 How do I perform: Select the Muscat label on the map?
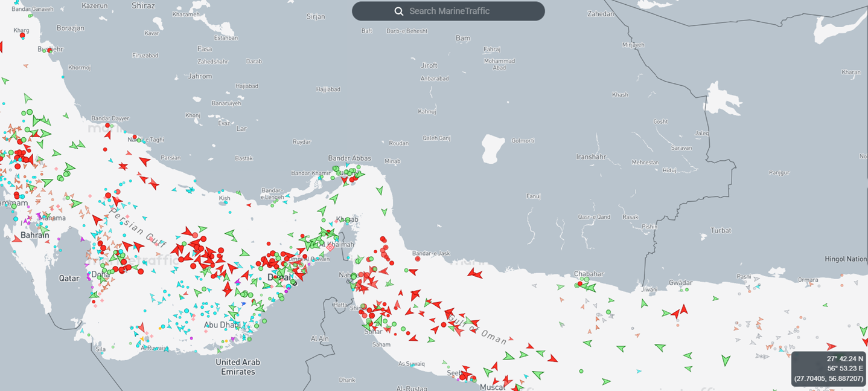pyautogui.click(x=491, y=387)
